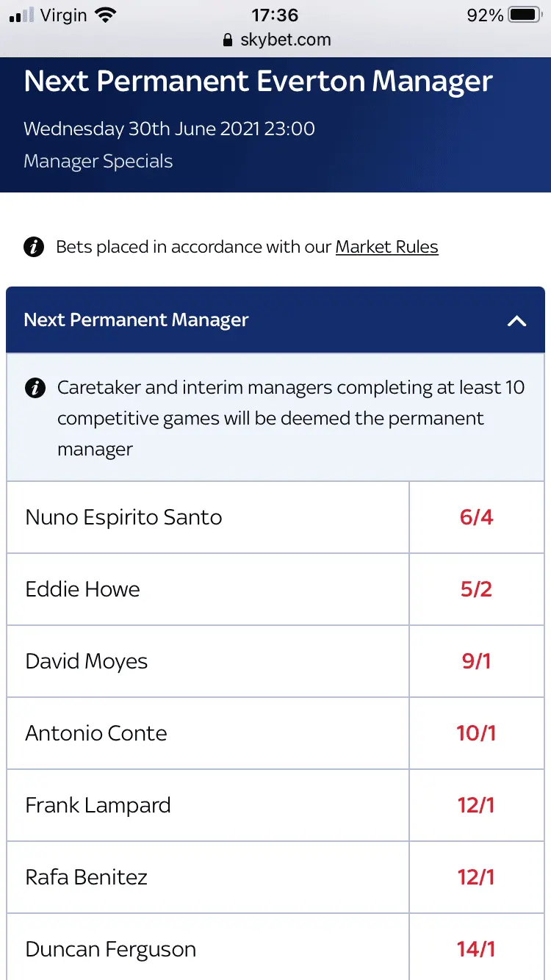Select Duncan Ferguson 14/1 odds

point(476,949)
